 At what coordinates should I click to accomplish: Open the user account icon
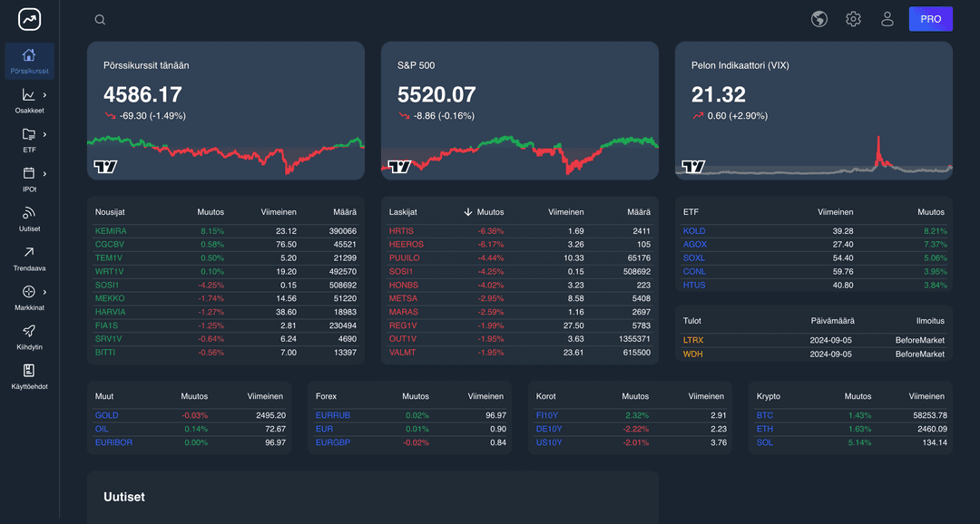887,19
